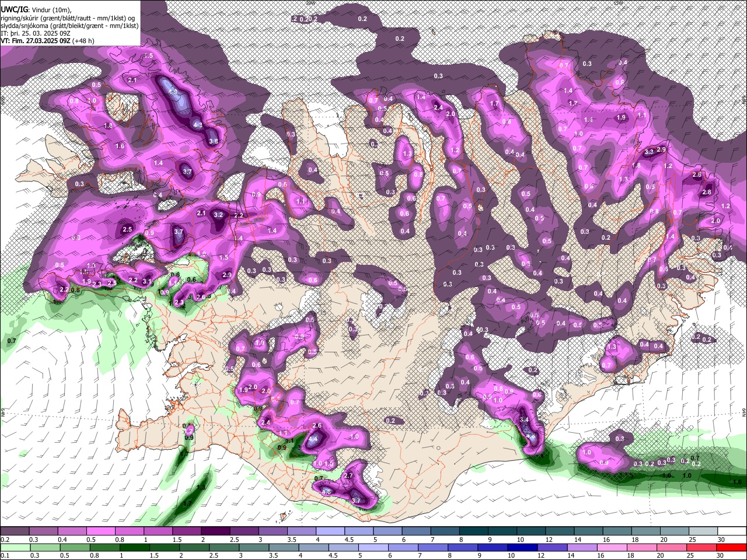Click the '3.8' snowfall value on the map
This screenshot has width=747, height=560.
tap(214, 141)
